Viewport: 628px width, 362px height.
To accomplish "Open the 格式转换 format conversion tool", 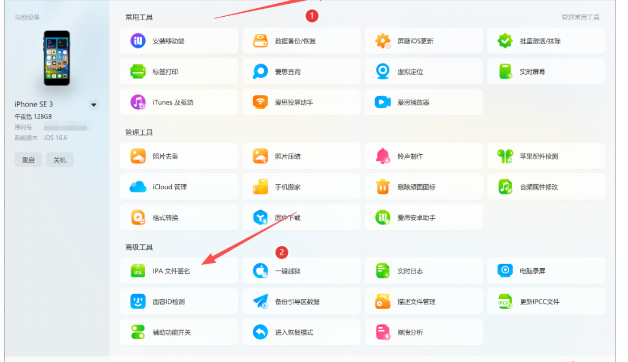I will coord(179,217).
